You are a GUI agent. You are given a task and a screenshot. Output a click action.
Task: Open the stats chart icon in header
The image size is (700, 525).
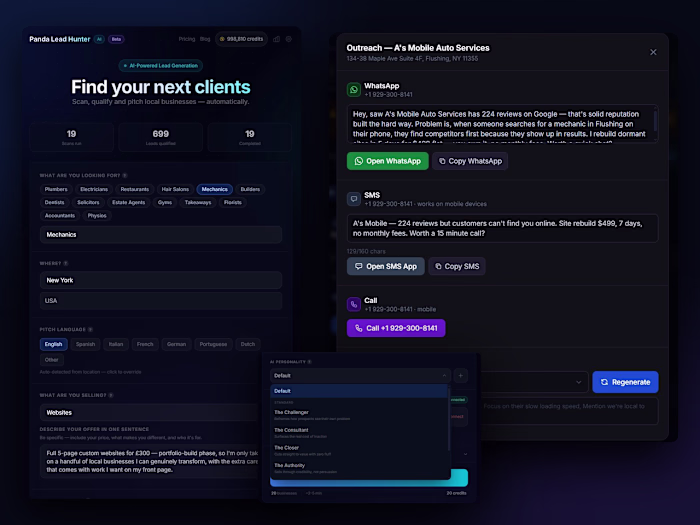pos(277,39)
